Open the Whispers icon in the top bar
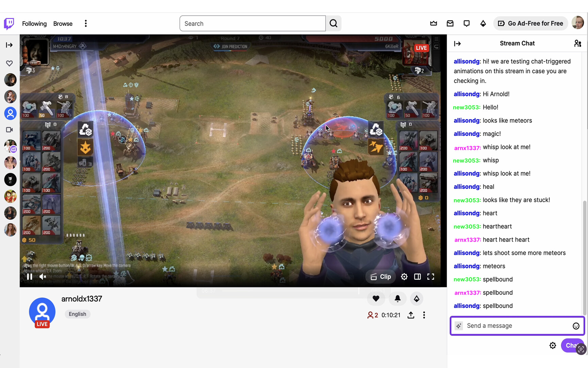588x368 pixels. [x=467, y=23]
